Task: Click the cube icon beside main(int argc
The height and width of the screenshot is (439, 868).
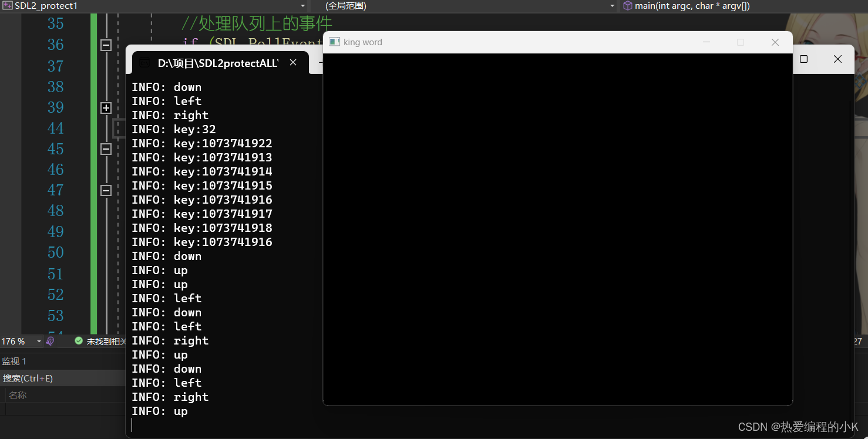Action: 628,6
